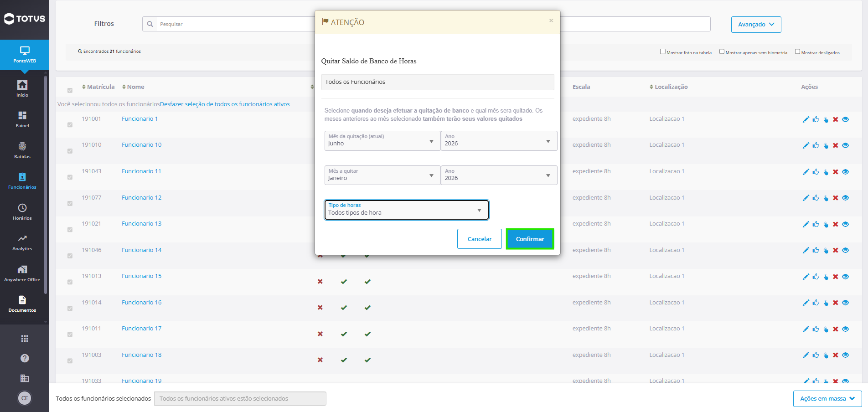Open Funcionario 18 link
The width and height of the screenshot is (868, 412).
[x=141, y=355]
